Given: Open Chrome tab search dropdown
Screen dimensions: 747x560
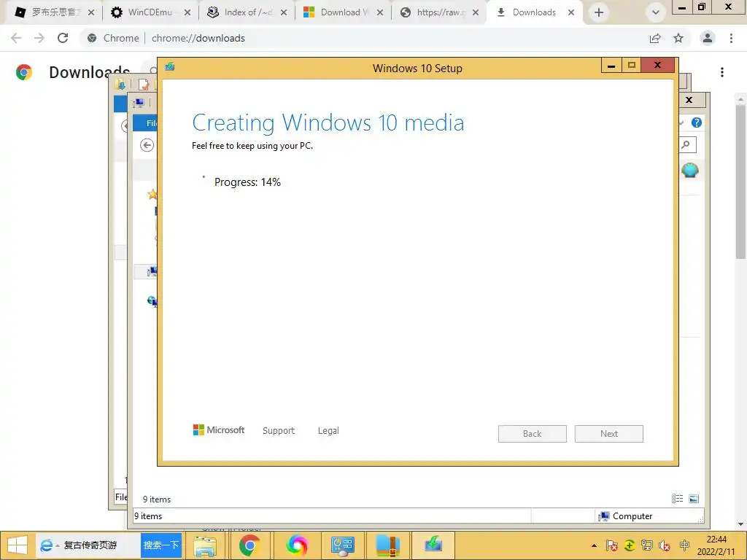Looking at the screenshot, I should pos(656,12).
